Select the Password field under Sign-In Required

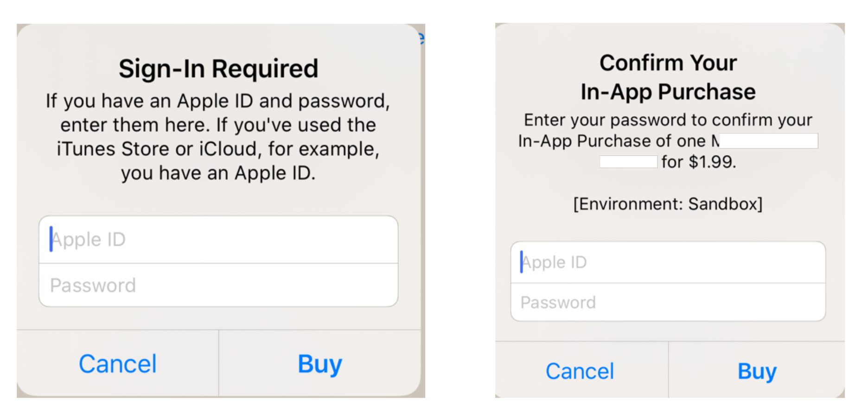point(218,285)
